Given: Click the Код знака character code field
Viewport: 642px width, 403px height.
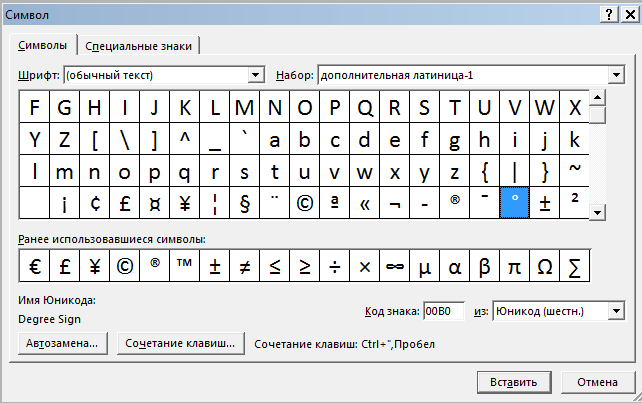Looking at the screenshot, I should (x=444, y=312).
